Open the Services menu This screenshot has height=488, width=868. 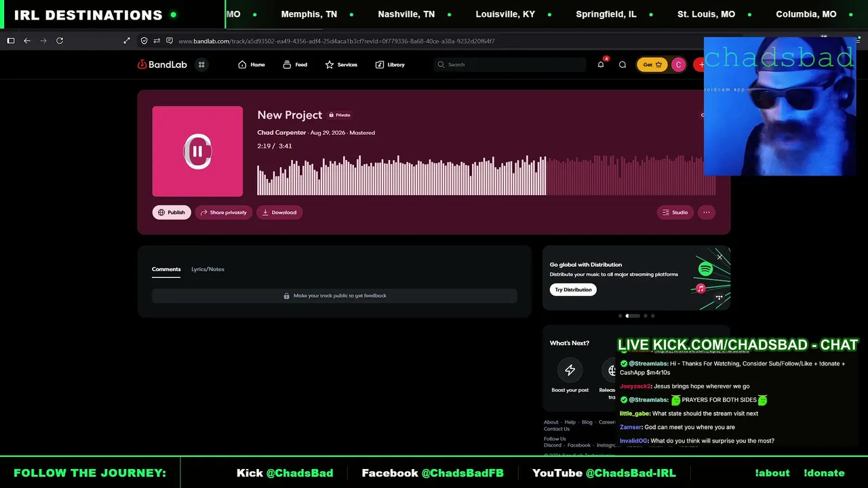pos(341,64)
